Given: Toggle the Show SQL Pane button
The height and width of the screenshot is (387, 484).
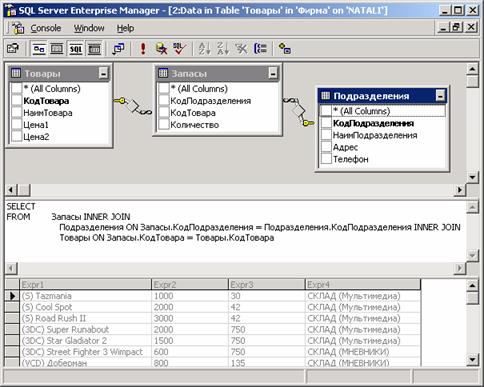Looking at the screenshot, I should pyautogui.click(x=76, y=49).
